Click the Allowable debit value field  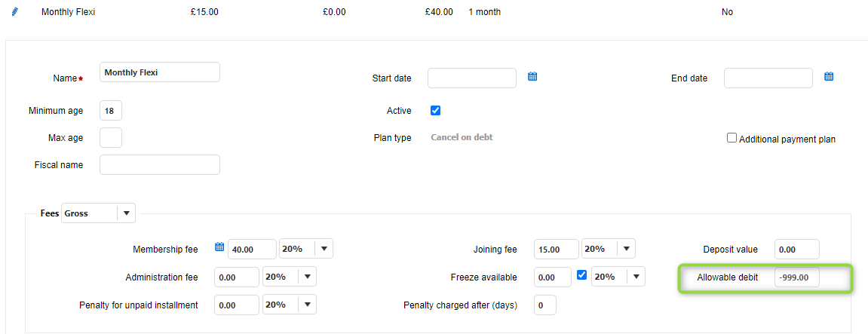tap(796, 277)
